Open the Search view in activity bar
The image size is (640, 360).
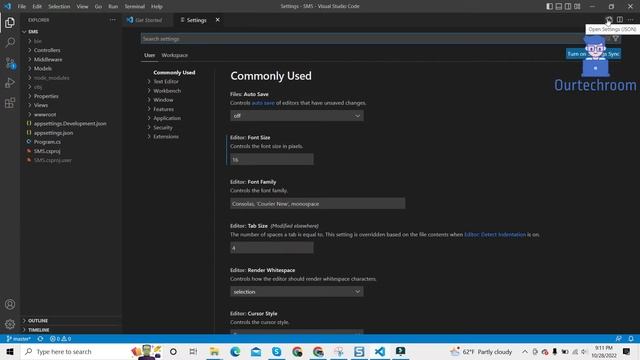point(10,42)
